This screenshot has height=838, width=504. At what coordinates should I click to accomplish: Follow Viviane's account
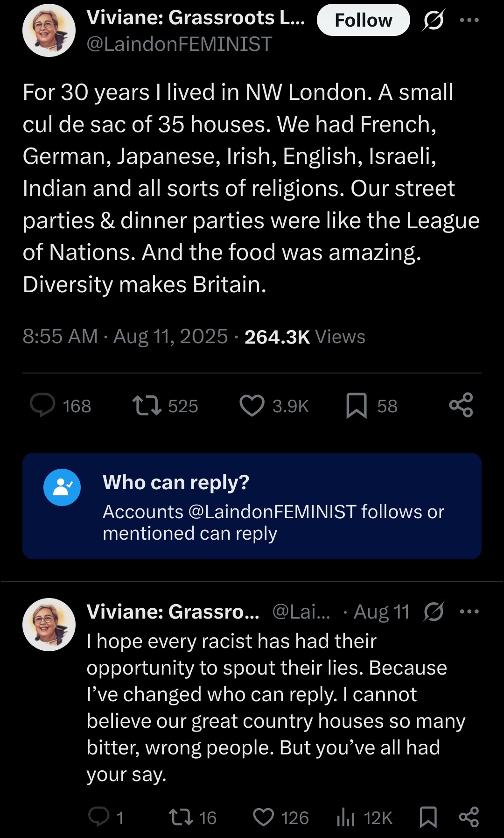coord(363,20)
